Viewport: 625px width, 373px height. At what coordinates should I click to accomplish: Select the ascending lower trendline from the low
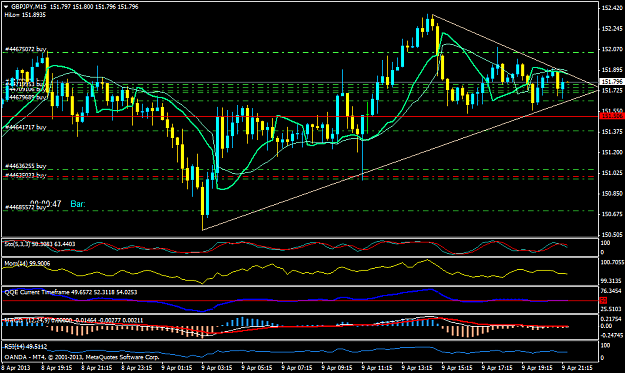[401, 160]
